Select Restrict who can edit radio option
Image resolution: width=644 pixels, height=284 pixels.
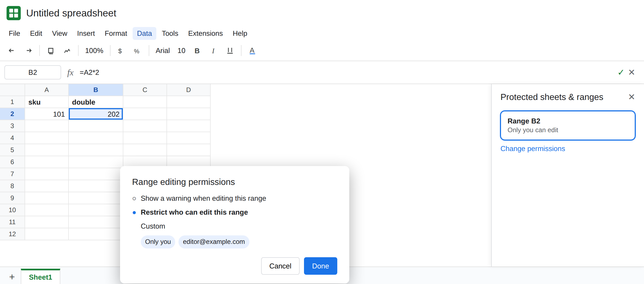pos(134,212)
